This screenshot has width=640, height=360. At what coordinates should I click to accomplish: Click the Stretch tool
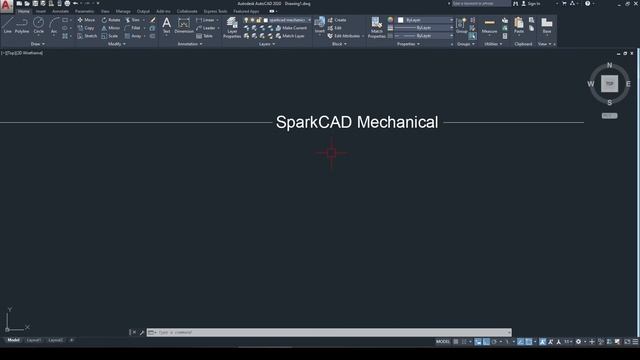tap(87, 36)
